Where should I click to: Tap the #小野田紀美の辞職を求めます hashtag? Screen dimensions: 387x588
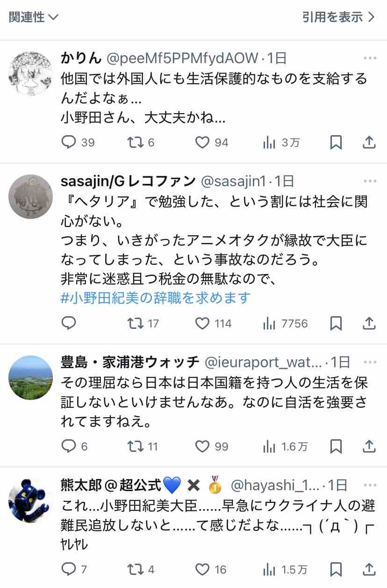[156, 298]
